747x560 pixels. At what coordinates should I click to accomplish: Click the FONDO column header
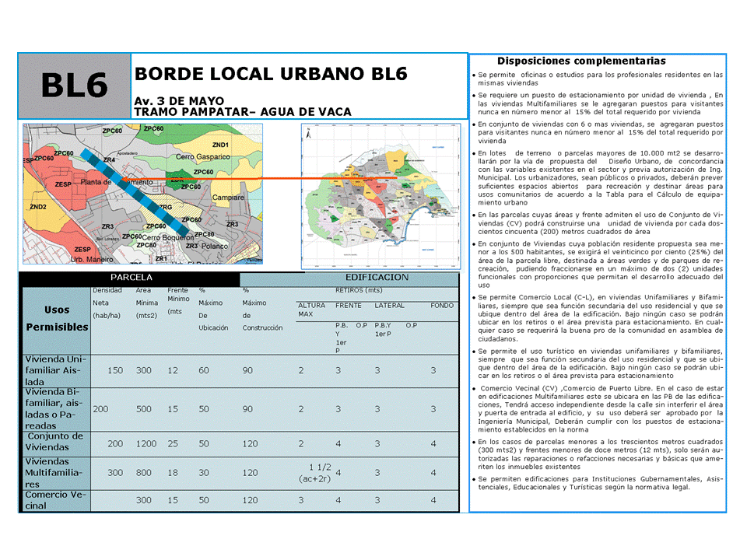[x=442, y=305]
